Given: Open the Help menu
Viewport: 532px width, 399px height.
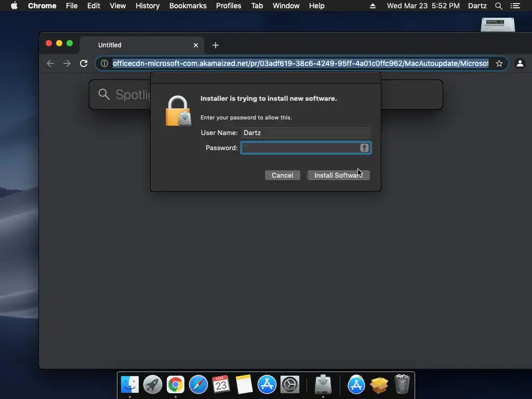Looking at the screenshot, I should pos(316,6).
